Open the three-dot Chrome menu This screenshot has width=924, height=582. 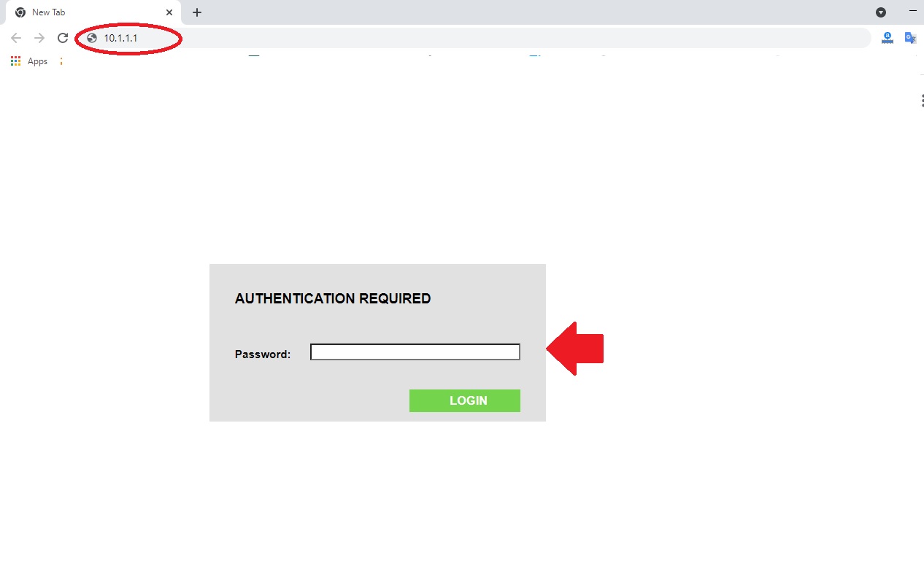pos(922,101)
